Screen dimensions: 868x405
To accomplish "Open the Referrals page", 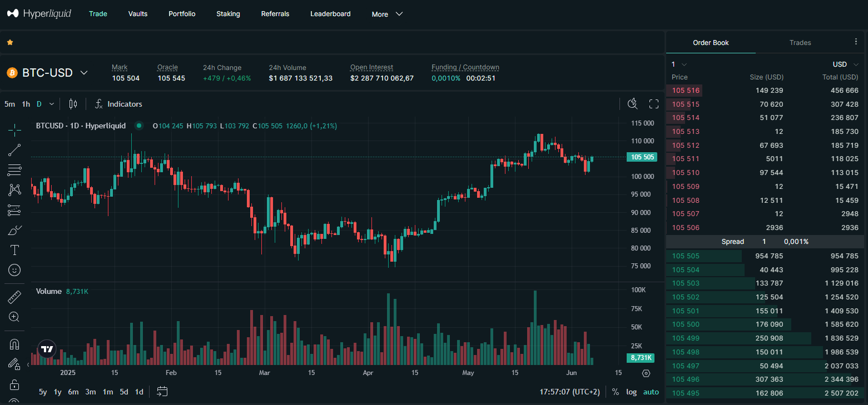I will 275,14.
